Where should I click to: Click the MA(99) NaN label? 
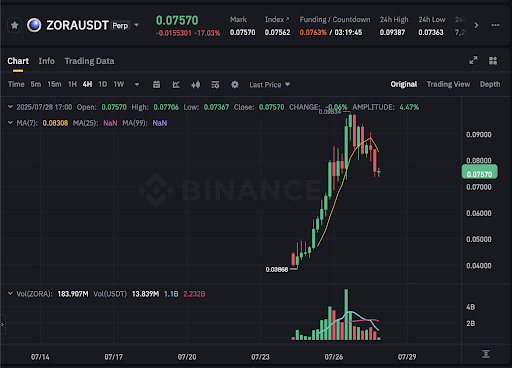160,123
